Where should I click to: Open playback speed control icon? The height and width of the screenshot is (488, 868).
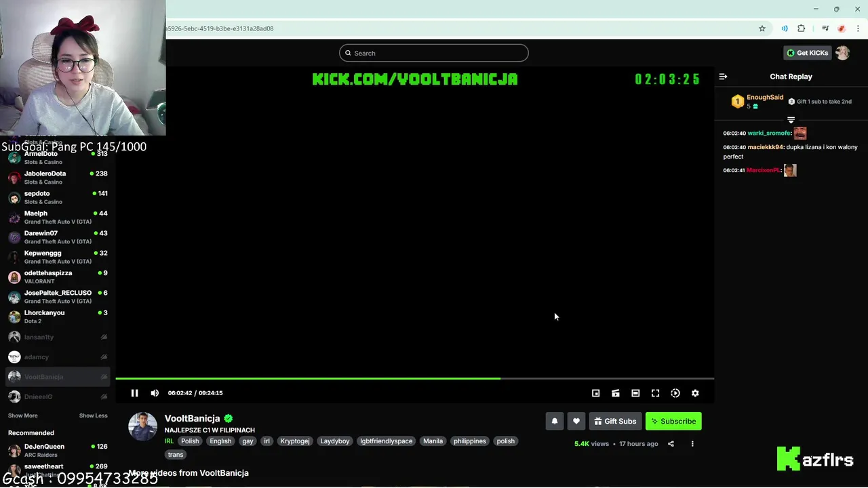tap(675, 393)
